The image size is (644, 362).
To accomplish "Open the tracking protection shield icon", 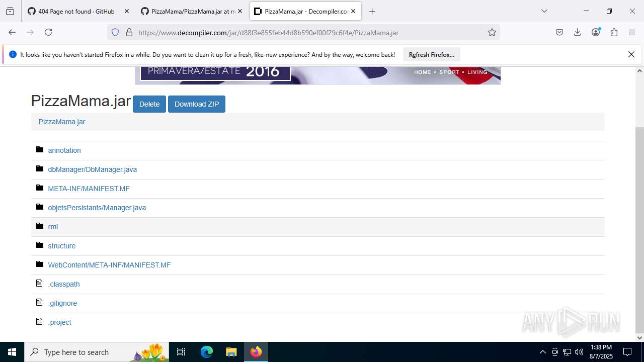I will [x=115, y=32].
